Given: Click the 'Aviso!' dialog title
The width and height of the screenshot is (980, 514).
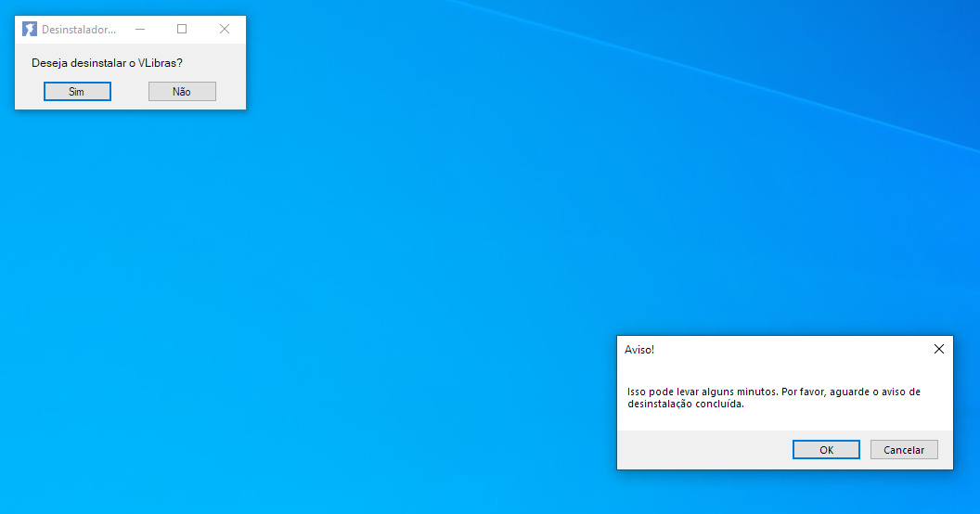Looking at the screenshot, I should coord(639,350).
